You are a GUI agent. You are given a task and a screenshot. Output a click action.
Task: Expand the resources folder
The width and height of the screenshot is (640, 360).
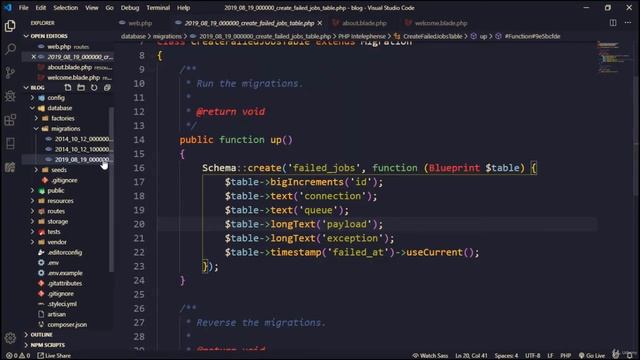tap(60, 201)
